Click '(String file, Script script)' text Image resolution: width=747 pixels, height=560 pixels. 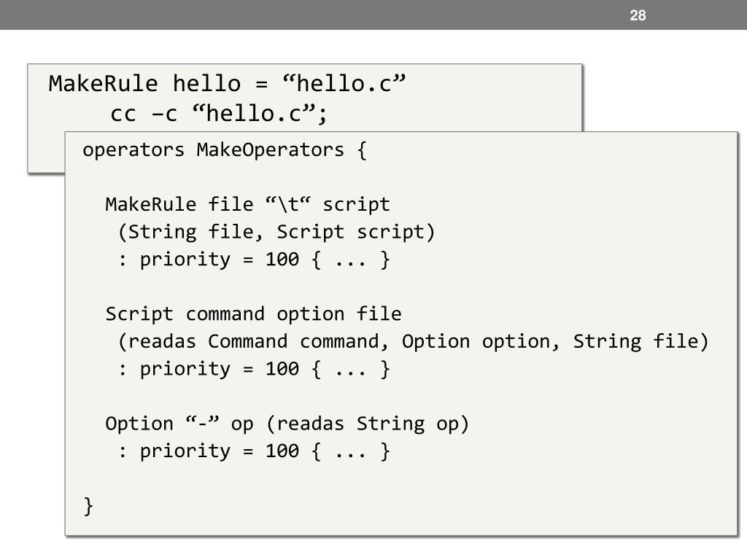click(x=276, y=233)
